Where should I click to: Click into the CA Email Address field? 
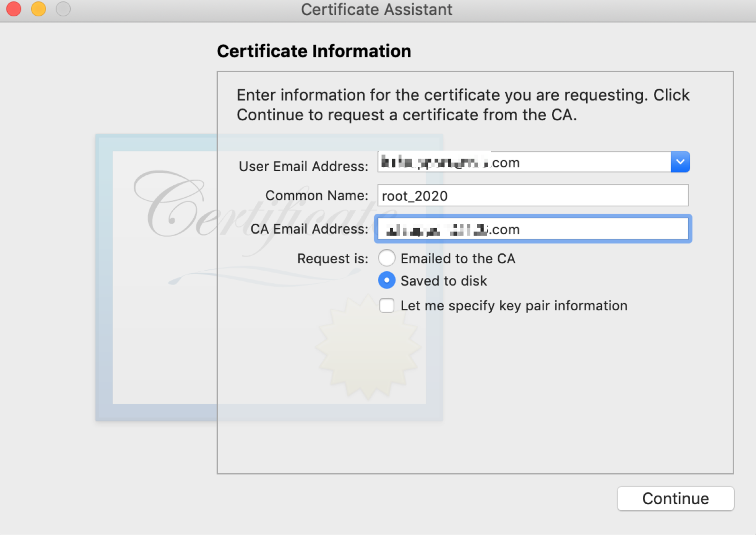(x=532, y=229)
